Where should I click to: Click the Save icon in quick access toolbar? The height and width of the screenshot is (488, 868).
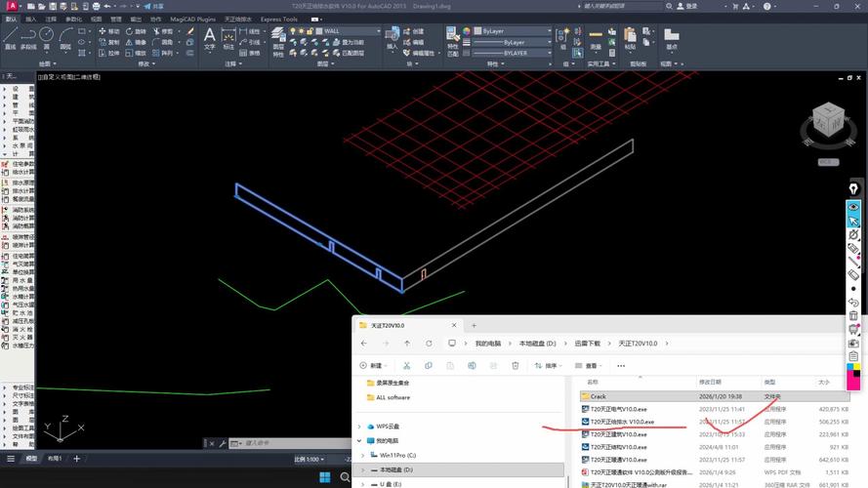tap(53, 6)
